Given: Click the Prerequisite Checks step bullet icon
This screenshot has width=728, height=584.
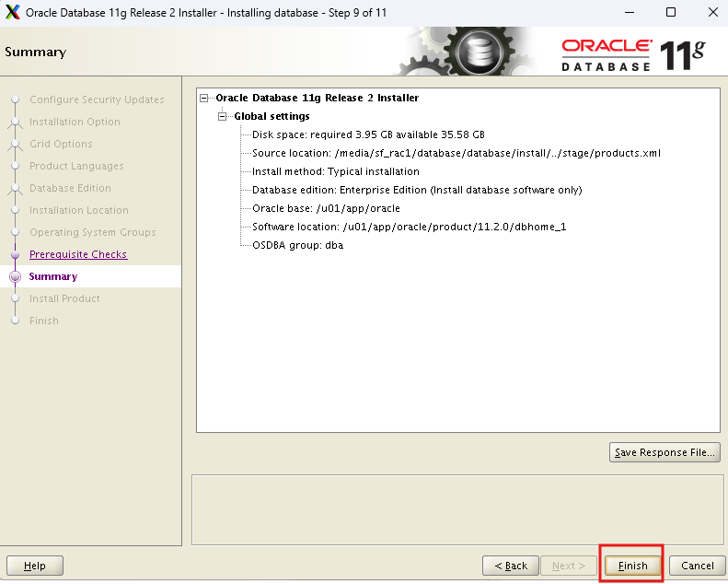Looking at the screenshot, I should 16,254.
